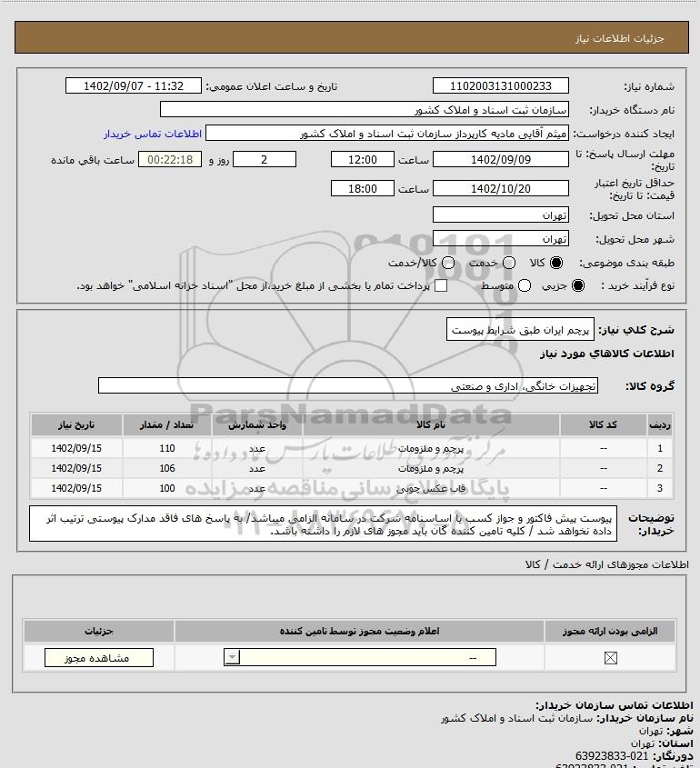Click the مشاهده مجوز button
This screenshot has width=700, height=768.
tap(98, 658)
